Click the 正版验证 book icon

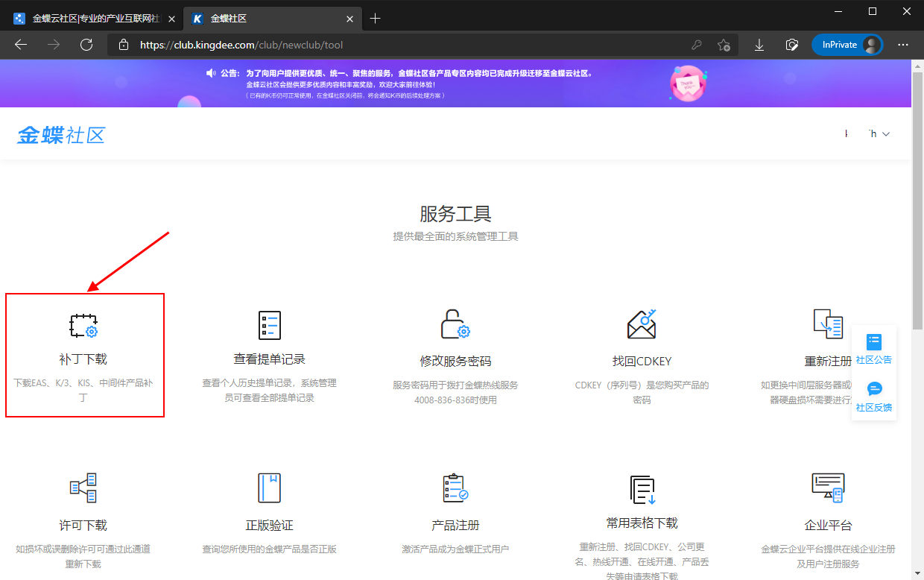coord(269,488)
